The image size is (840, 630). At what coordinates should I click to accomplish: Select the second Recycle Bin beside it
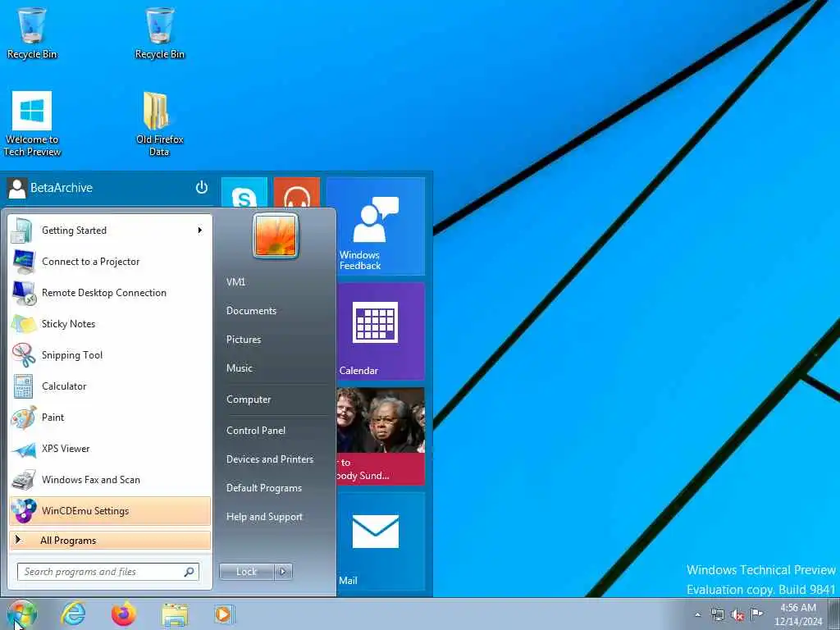pos(160,33)
